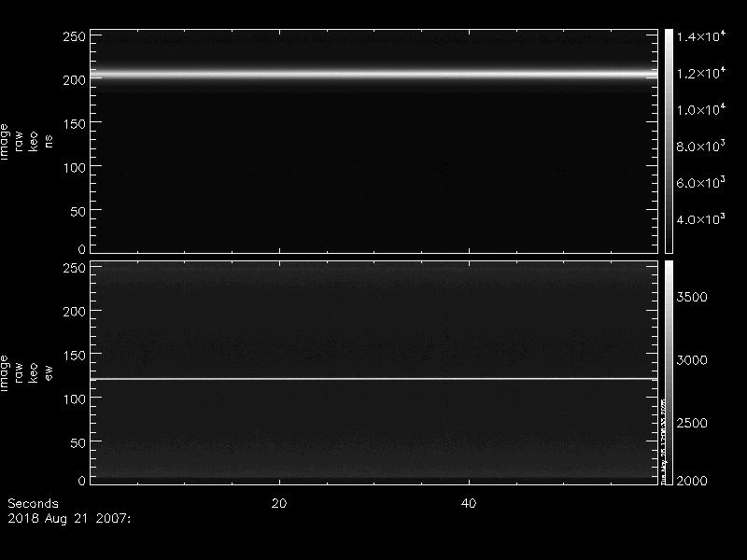The height and width of the screenshot is (560, 747).
Task: Click the 50 label on the ns keogram axis
Action: tap(78, 212)
